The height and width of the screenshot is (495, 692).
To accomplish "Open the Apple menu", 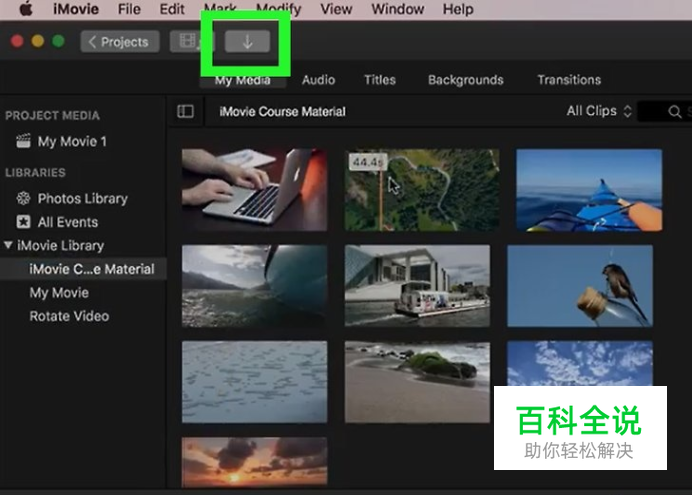I will pyautogui.click(x=26, y=9).
